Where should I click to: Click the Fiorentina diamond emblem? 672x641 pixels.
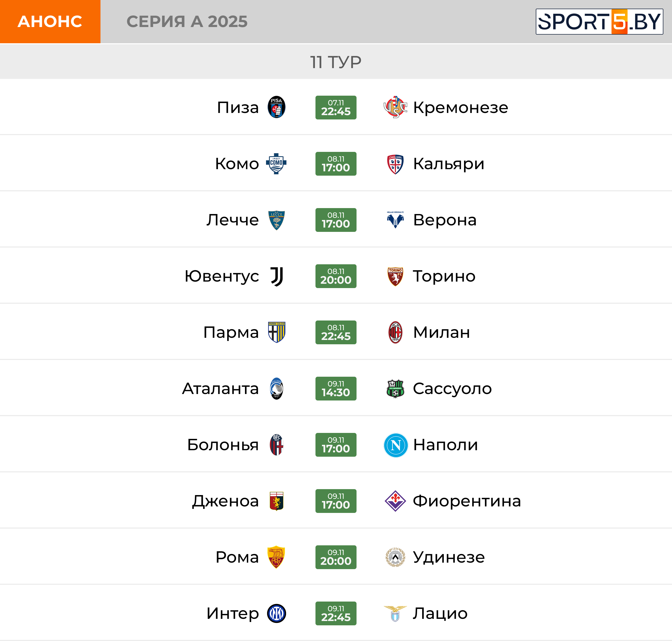coord(395,501)
